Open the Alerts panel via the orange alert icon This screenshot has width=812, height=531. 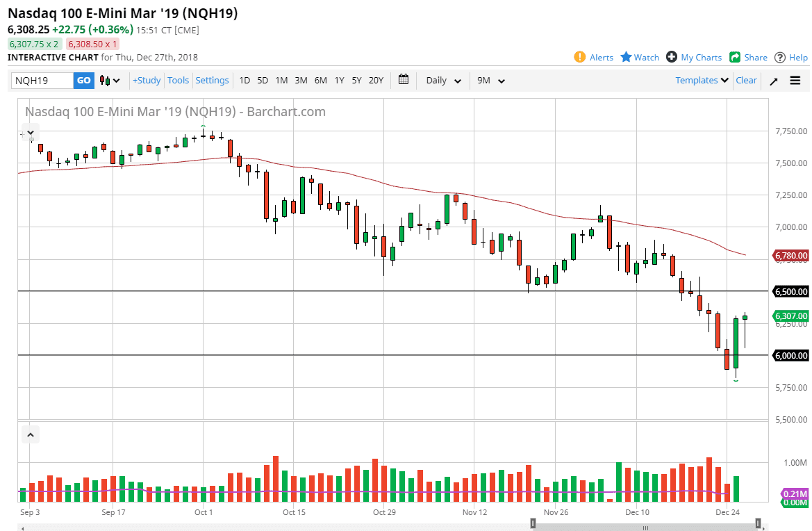pyautogui.click(x=580, y=57)
